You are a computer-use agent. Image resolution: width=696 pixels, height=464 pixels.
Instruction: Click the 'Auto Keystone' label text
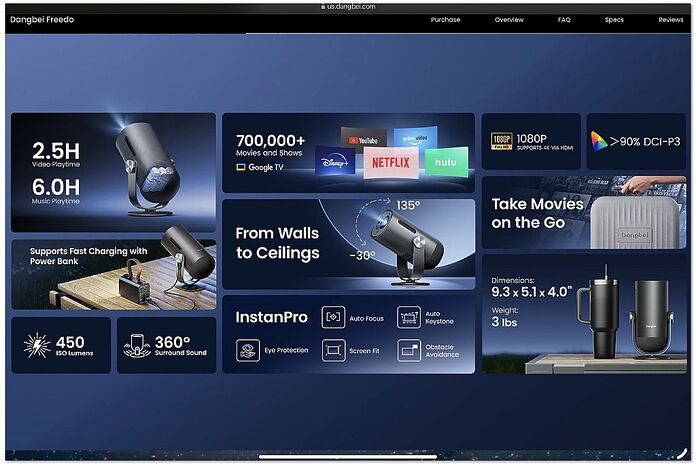[x=439, y=317]
